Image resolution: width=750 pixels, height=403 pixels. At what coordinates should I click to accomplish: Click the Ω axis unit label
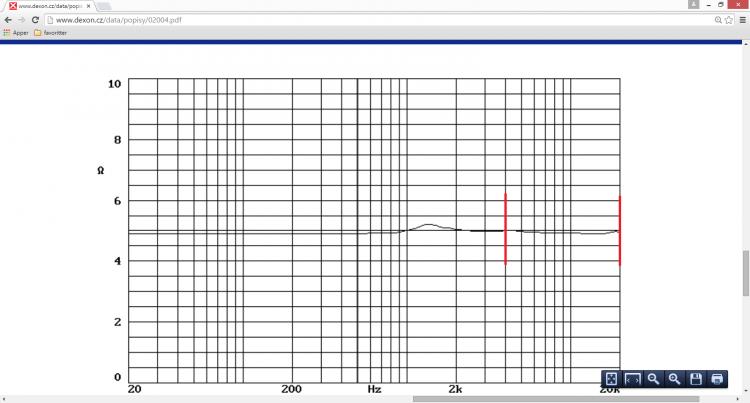pos(100,170)
